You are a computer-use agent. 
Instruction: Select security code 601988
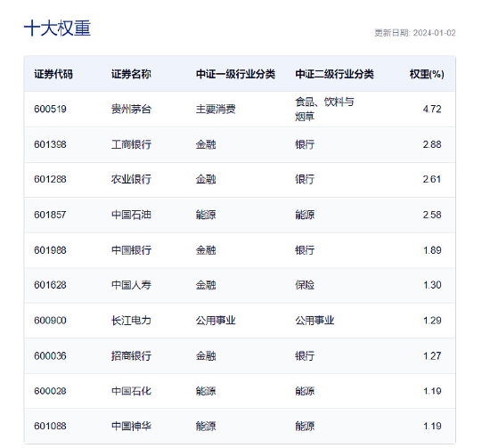click(50, 250)
